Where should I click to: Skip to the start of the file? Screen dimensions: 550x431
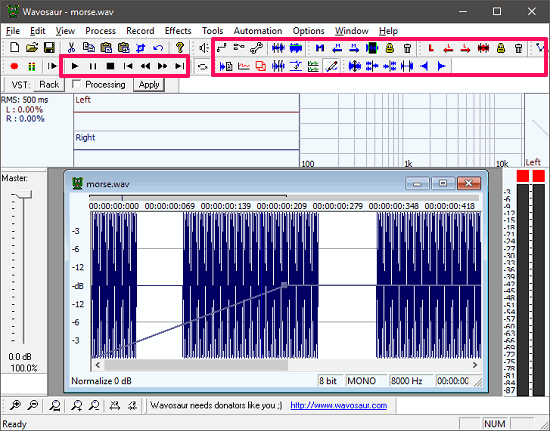[x=128, y=66]
